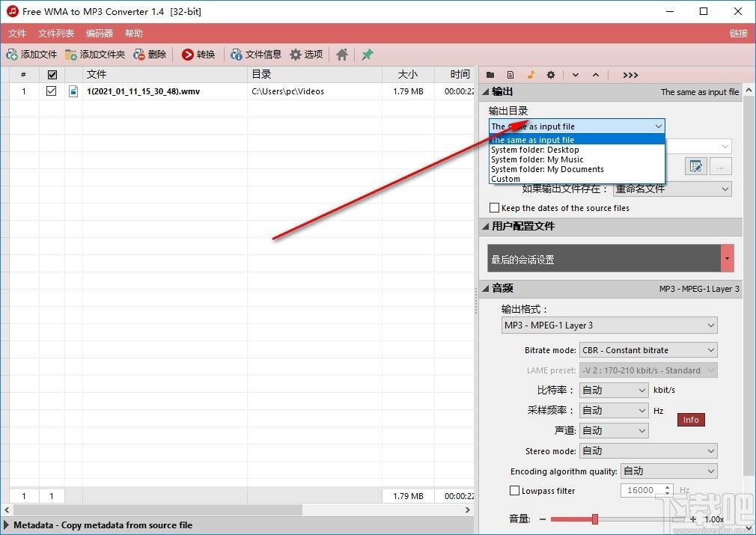
Task: Choose 'System folder: Desktop' option
Action: tap(577, 150)
